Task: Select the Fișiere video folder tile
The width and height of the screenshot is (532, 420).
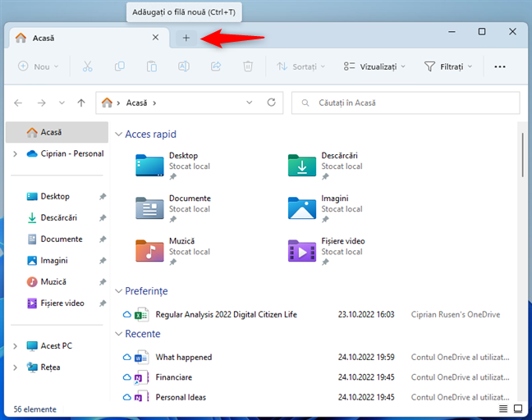Action: pos(327,251)
